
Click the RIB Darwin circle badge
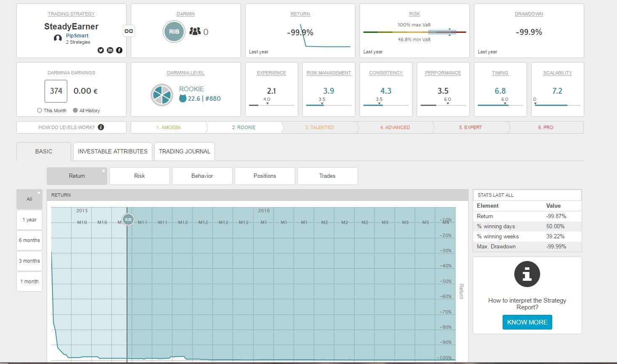174,32
